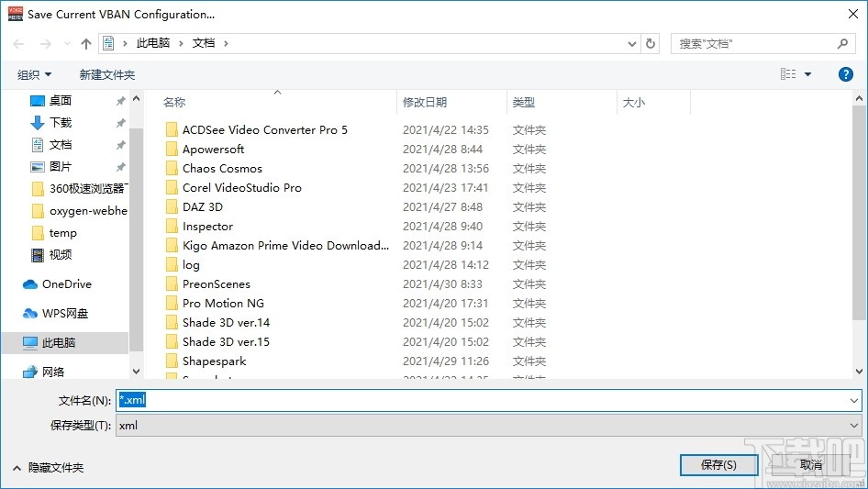
Task: Select the PreonScenes folder icon
Action: pos(172,284)
